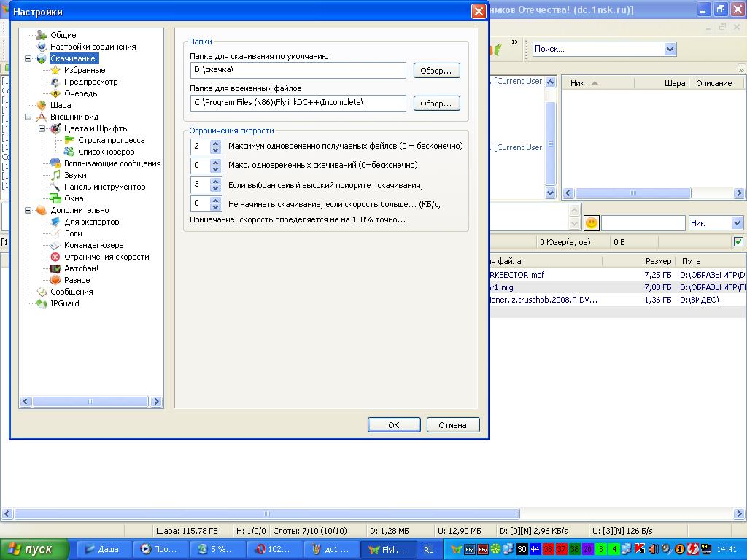Click the Ограничения скорости red icon
Image resolution: width=747 pixels, height=560 pixels.
55,257
